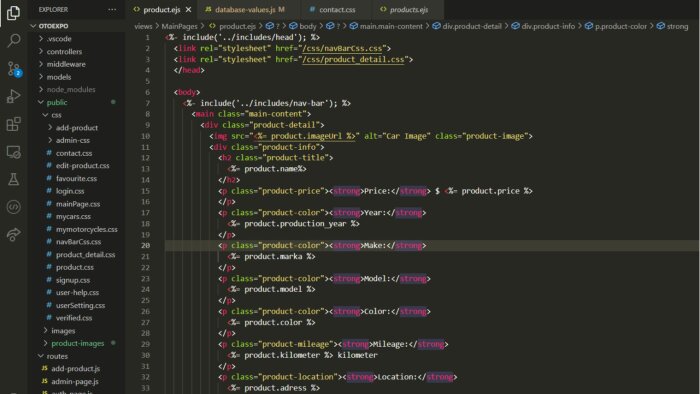Click the MainPages breadcrumb segment

[x=179, y=26]
